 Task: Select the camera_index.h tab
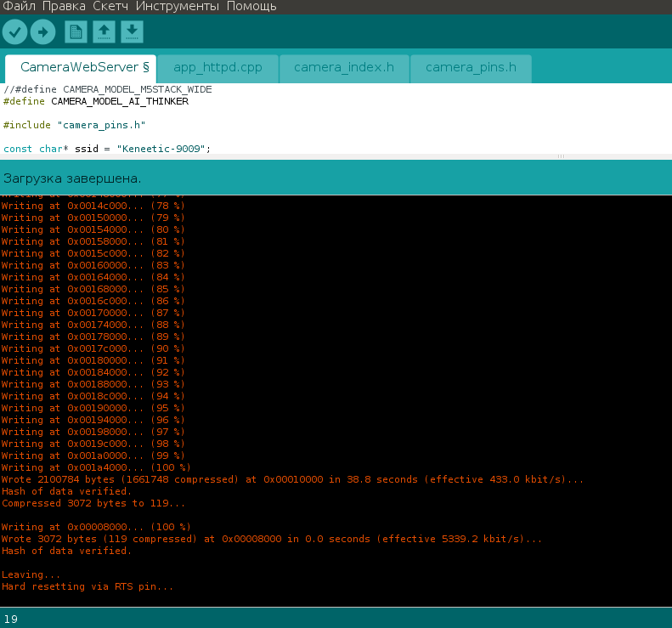point(344,68)
